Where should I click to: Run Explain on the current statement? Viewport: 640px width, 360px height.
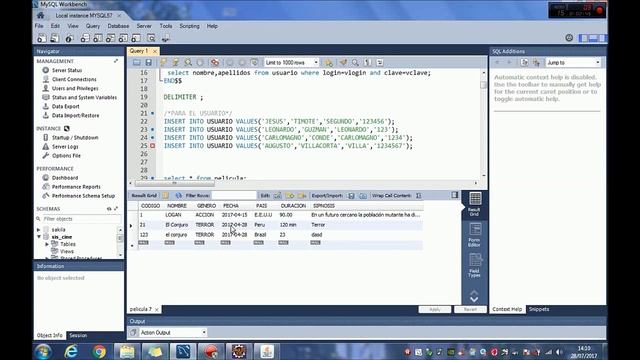click(188, 62)
